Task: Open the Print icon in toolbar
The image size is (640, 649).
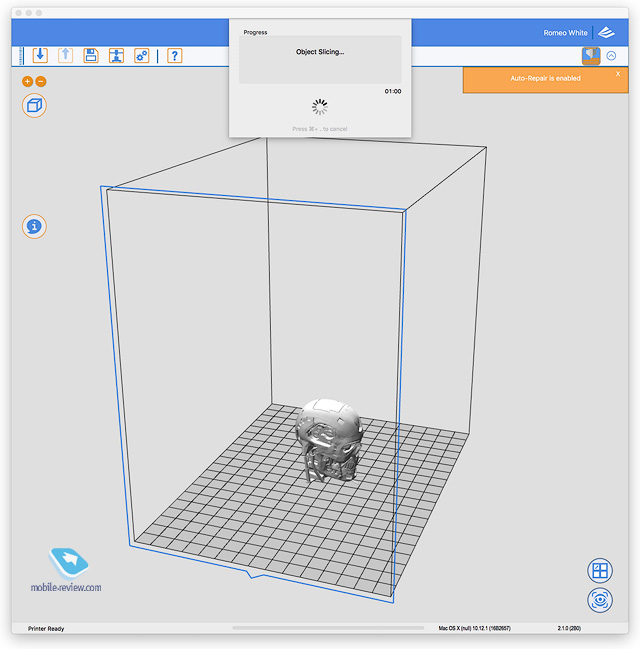Action: [x=116, y=55]
